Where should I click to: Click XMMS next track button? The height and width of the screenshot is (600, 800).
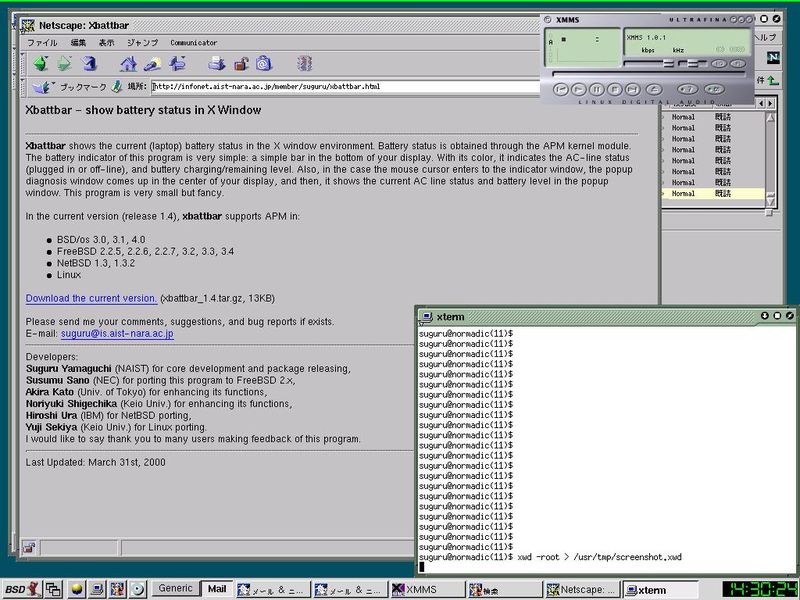click(x=632, y=90)
